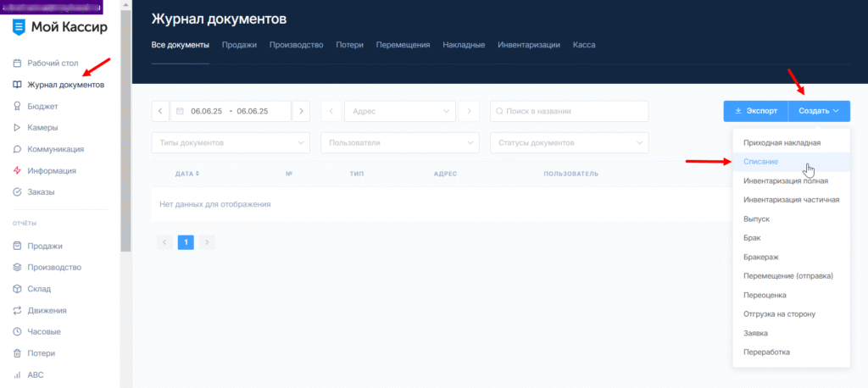Switch to Производство tab in header
Image resolution: width=868 pixels, height=388 pixels.
point(296,45)
